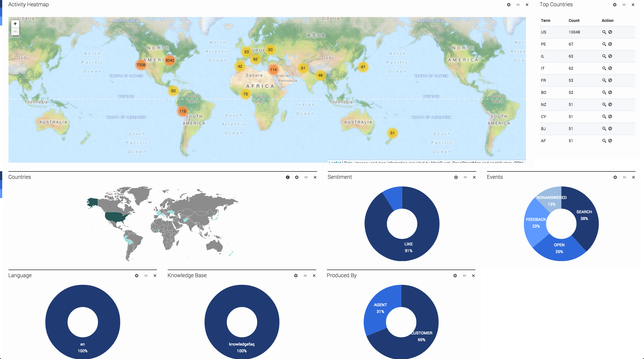
Task: Exclude IL term with ban icon
Action: pyautogui.click(x=610, y=56)
